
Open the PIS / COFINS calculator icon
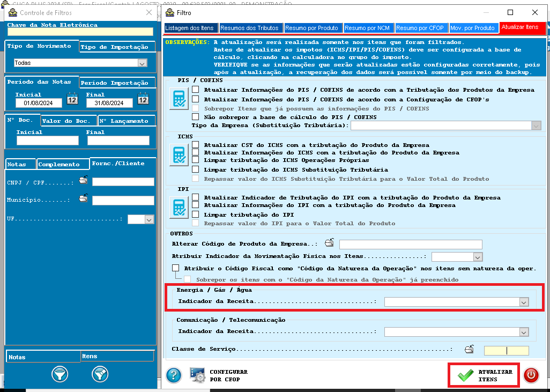tap(179, 99)
